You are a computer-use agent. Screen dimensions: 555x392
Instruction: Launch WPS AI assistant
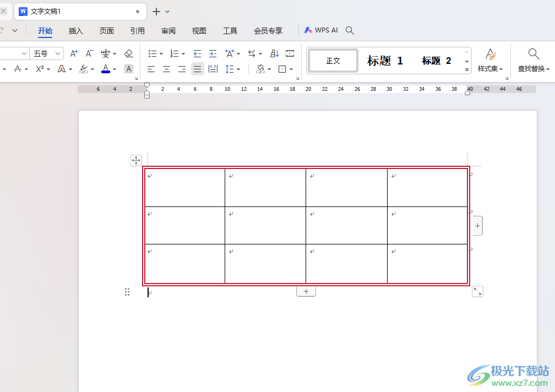pos(321,30)
